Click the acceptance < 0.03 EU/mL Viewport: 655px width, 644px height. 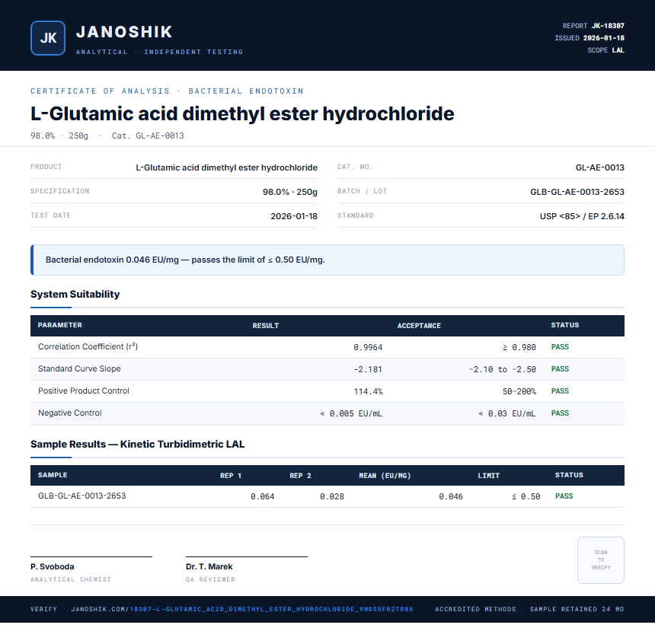(506, 414)
